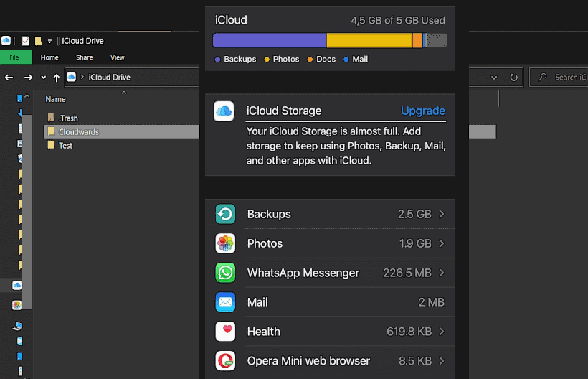Expand the Opera Mini 8.5 KB chevron
This screenshot has width=588, height=379.
click(x=442, y=360)
